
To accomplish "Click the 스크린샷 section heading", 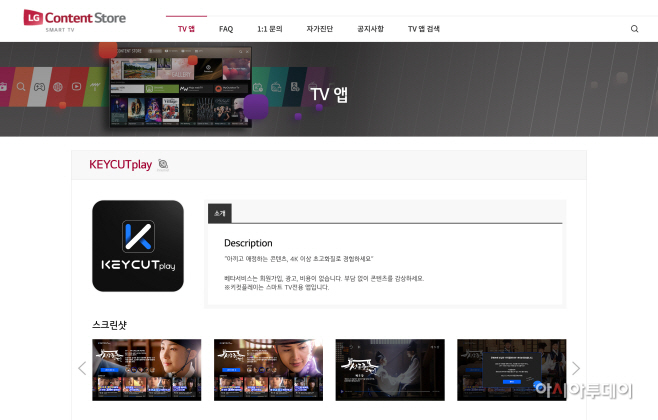I will click(x=110, y=325).
